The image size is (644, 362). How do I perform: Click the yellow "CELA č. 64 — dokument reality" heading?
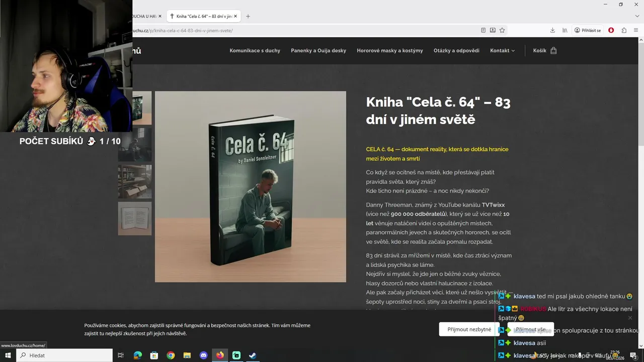coord(437,154)
